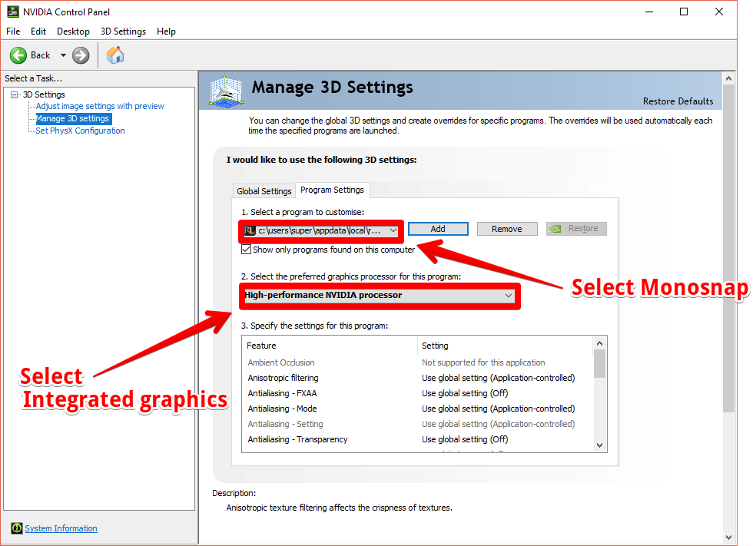Click the System Information icon
This screenshot has width=756, height=546.
(17, 528)
